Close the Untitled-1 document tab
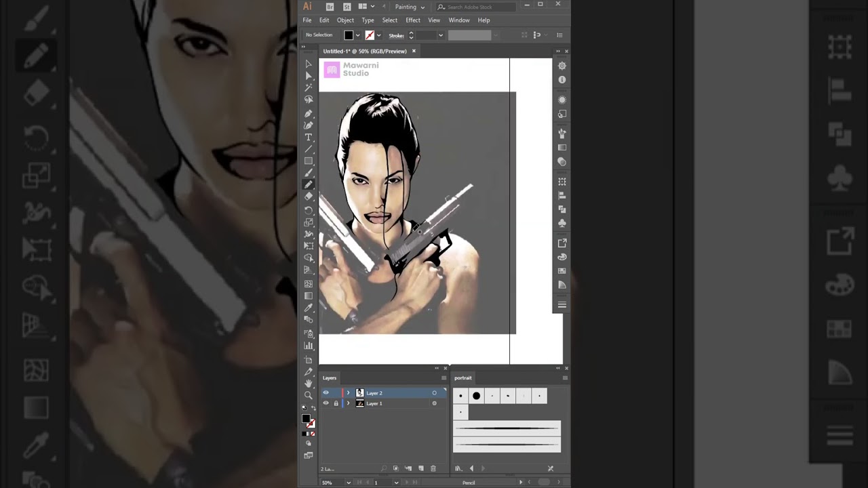 [x=414, y=51]
